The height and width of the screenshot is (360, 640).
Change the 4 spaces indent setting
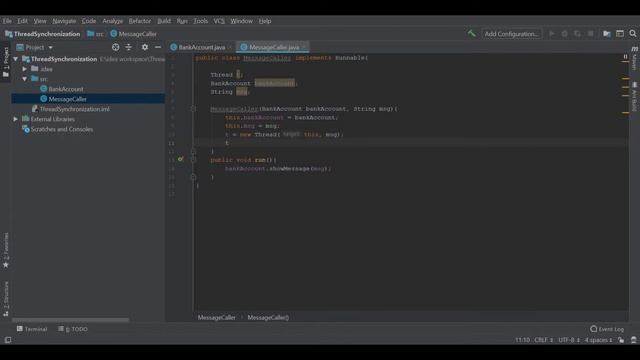tap(598, 340)
